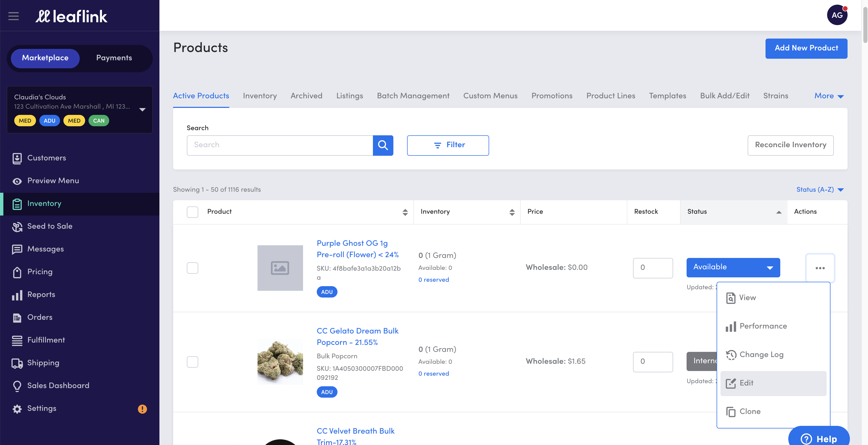Switch to Payments toggle

[x=114, y=58]
